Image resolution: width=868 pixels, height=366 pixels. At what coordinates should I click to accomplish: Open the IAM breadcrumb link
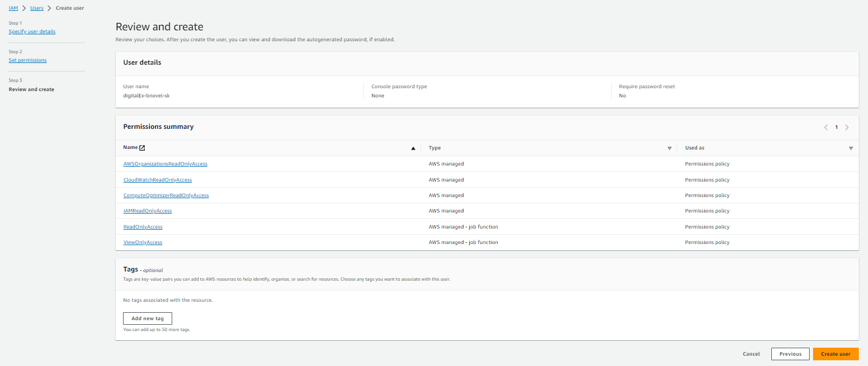[x=13, y=8]
